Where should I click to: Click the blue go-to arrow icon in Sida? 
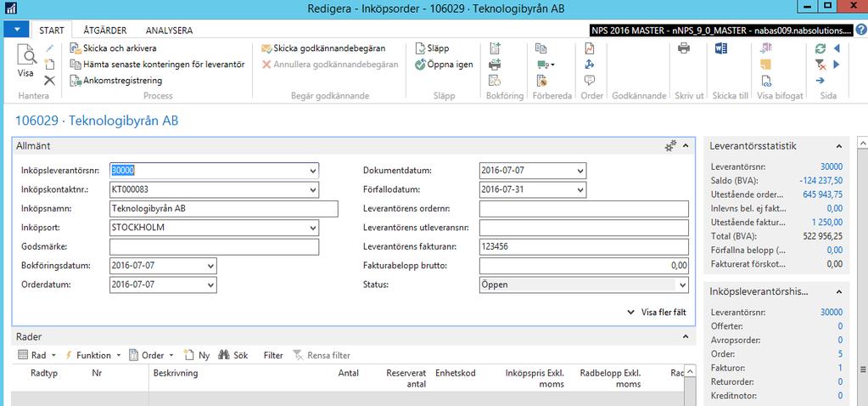820,81
